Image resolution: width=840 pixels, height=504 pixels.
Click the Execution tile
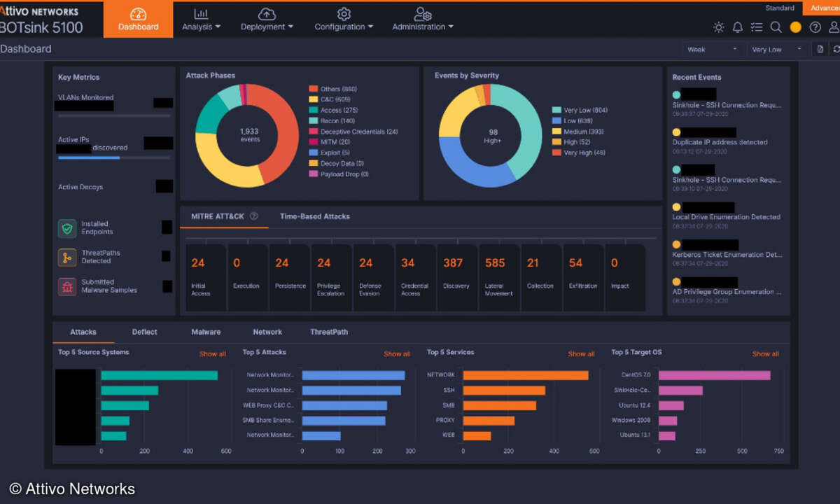(248, 277)
